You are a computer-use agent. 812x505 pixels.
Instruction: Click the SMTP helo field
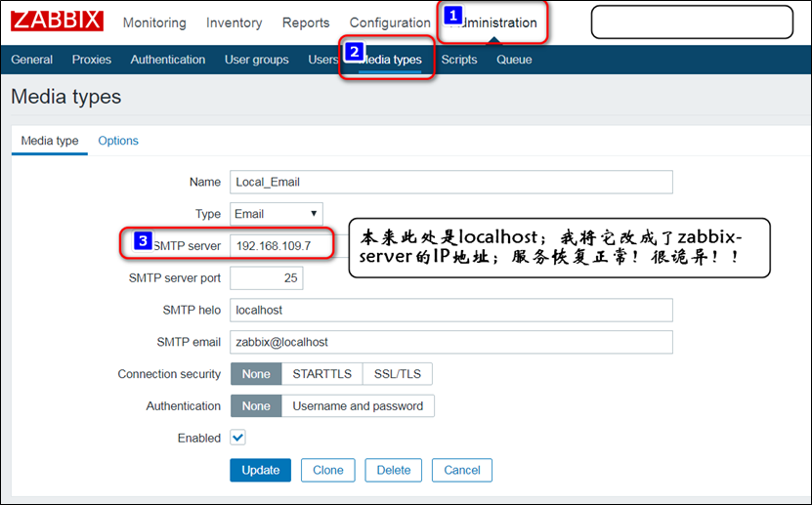point(451,311)
